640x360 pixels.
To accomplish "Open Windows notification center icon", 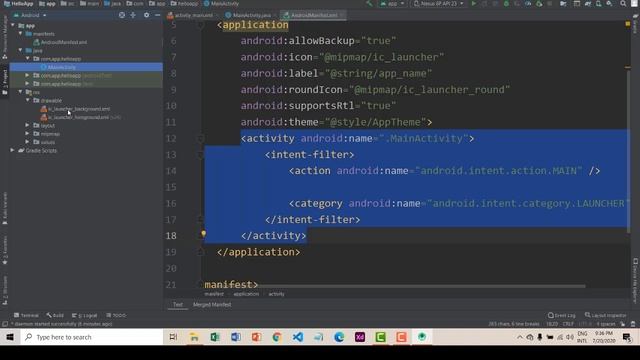I will [627, 337].
